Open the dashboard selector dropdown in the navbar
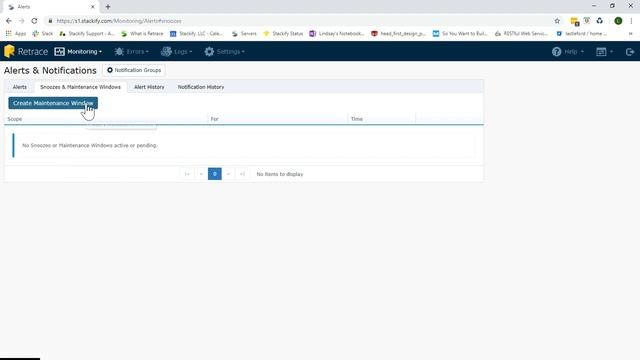This screenshot has height=360, width=640. (604, 51)
